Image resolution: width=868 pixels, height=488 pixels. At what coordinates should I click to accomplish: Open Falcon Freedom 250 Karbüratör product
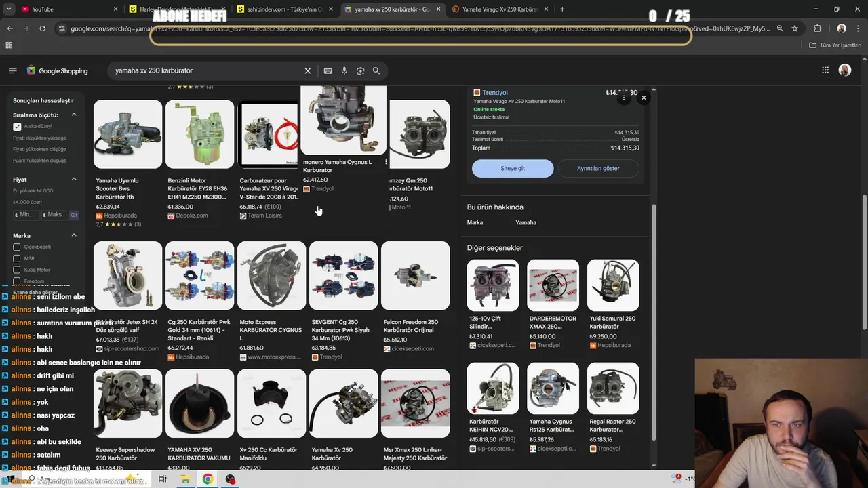point(415,297)
